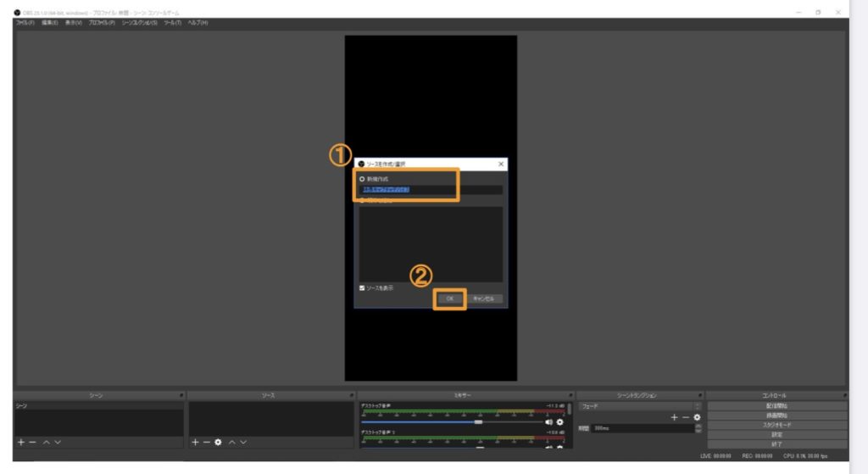Open the ファイル(F) menu

25,22
